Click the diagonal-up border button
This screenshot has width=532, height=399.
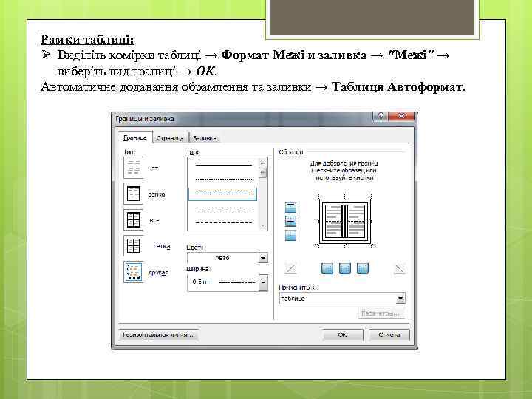click(x=290, y=268)
